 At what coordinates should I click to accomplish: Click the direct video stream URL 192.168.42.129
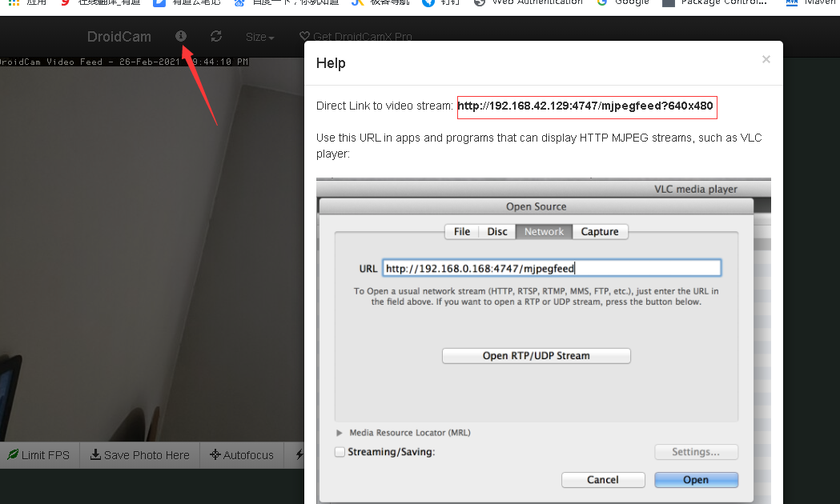(x=585, y=106)
